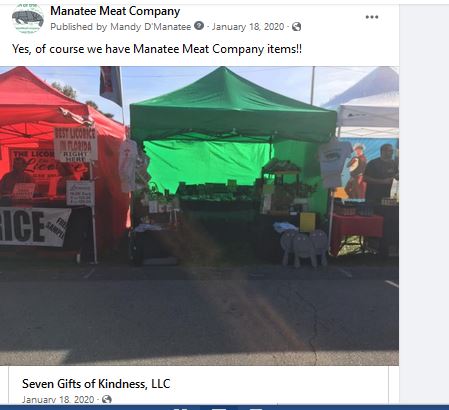Click the Manatee Meat Company profile picture
The height and width of the screenshot is (410, 449).
[28, 18]
